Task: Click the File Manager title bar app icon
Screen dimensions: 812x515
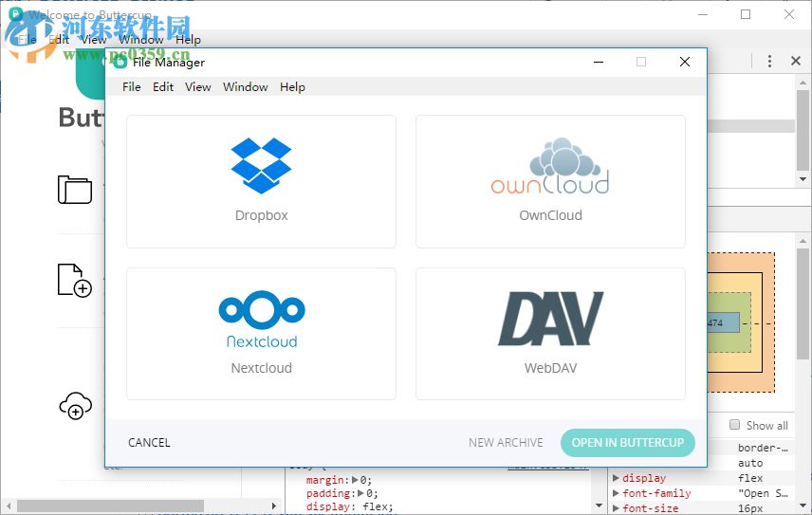Action: [120, 62]
